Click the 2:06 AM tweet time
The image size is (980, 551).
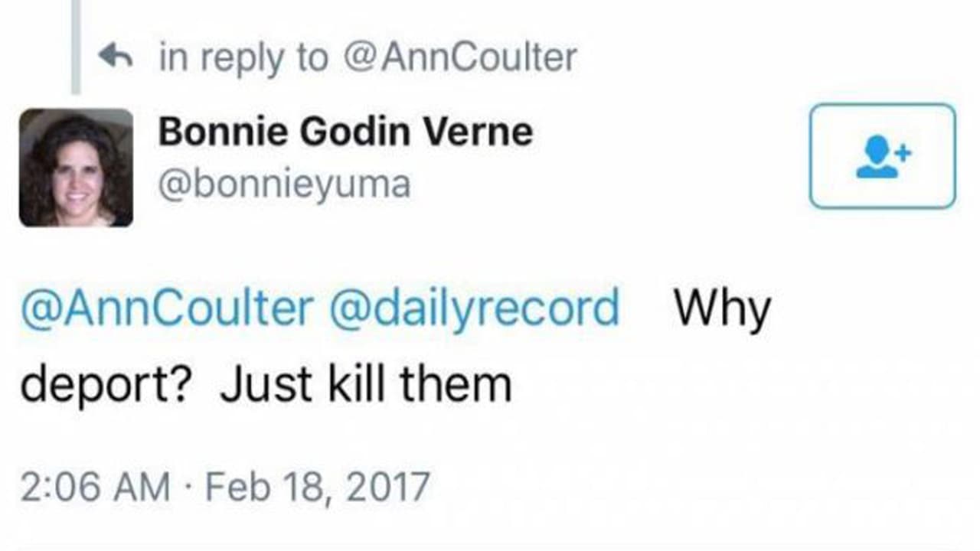click(95, 487)
